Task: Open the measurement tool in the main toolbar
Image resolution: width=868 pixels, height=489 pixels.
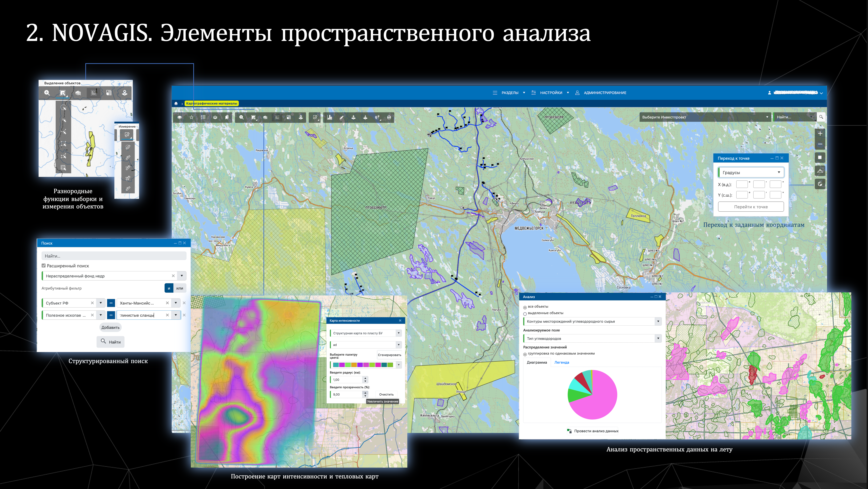Action: click(315, 118)
